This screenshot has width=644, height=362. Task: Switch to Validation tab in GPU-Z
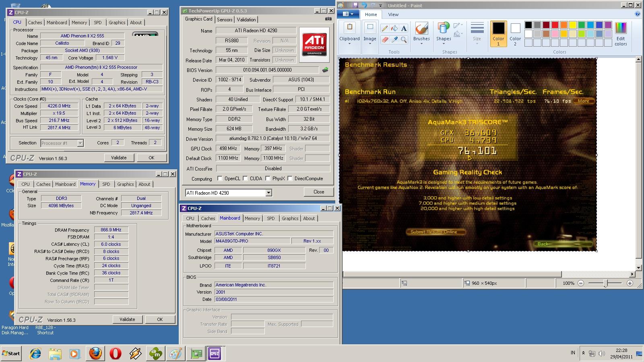246,20
